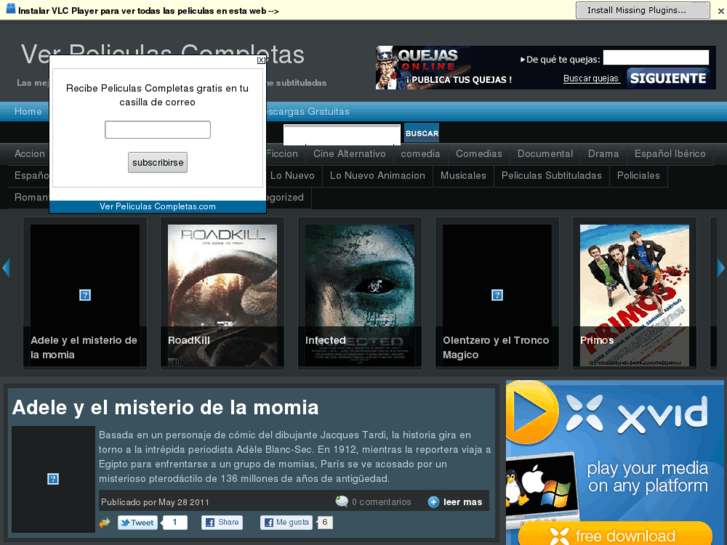Click the Facebook Me gusta button

click(x=287, y=522)
